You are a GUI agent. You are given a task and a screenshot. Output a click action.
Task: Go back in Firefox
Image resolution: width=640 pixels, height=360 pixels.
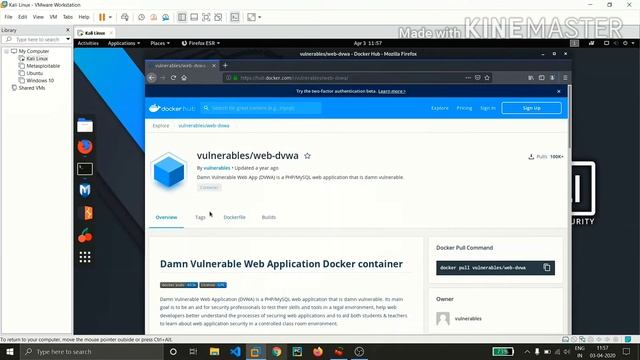tap(152, 78)
